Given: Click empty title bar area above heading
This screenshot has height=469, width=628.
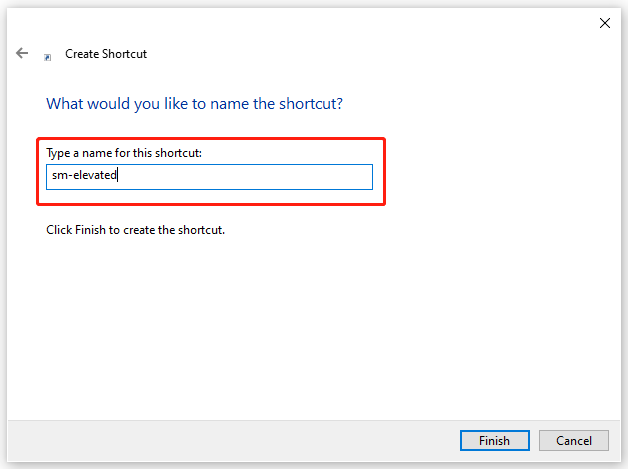Looking at the screenshot, I should (x=360, y=54).
